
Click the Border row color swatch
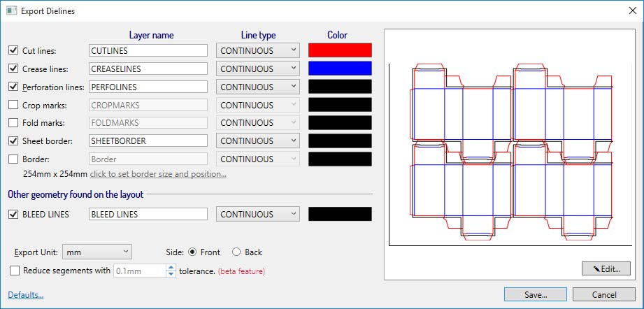coord(340,159)
